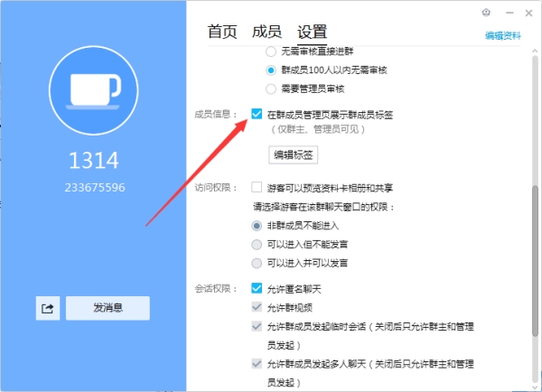This screenshot has width=542, height=392.
Task: Minimize the group settings window
Action: click(509, 14)
